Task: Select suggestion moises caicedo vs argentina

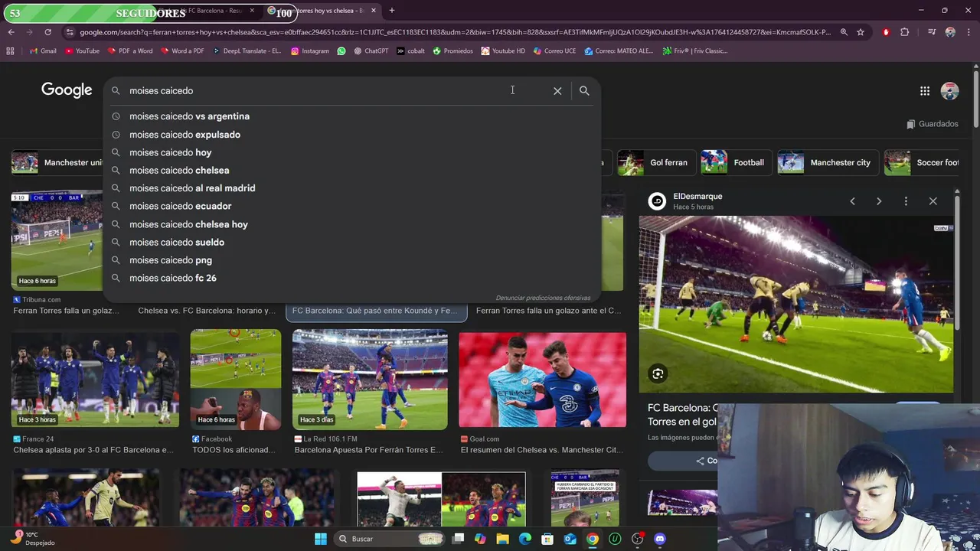Action: pyautogui.click(x=351, y=116)
